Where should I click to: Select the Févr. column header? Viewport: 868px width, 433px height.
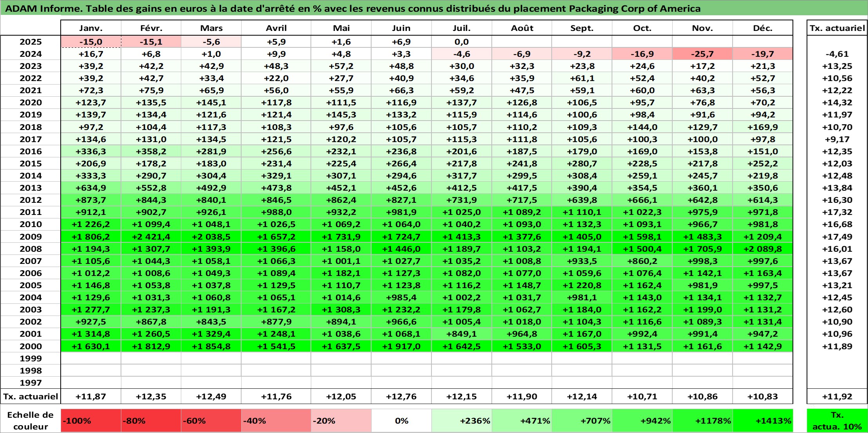(x=151, y=28)
